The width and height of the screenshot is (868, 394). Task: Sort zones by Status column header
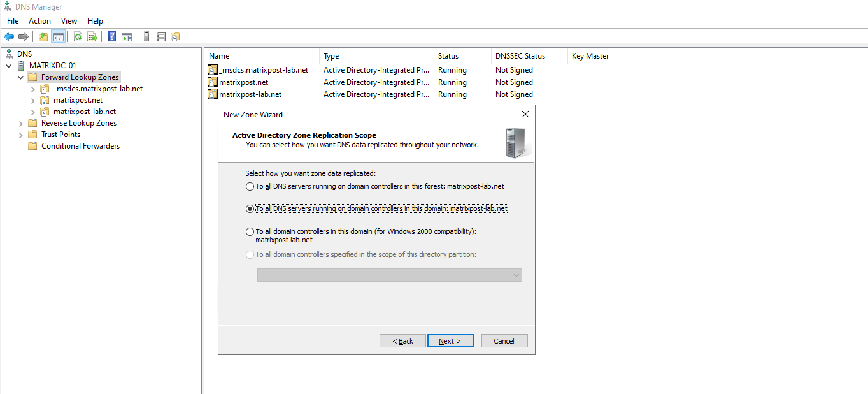(462, 56)
